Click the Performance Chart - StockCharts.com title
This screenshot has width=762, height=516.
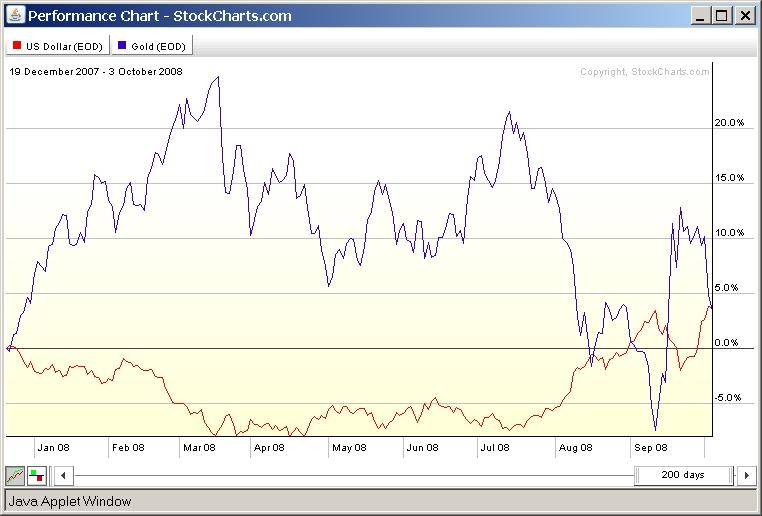coord(159,16)
